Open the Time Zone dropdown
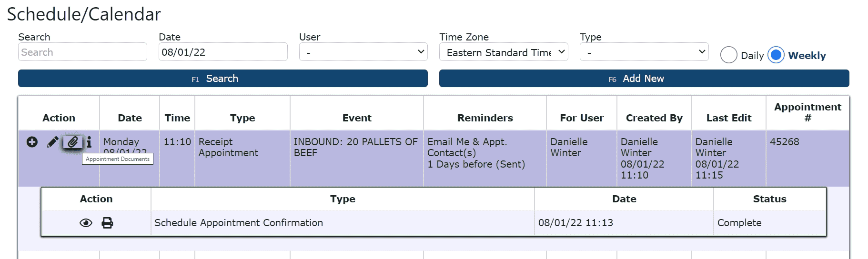 (x=504, y=52)
